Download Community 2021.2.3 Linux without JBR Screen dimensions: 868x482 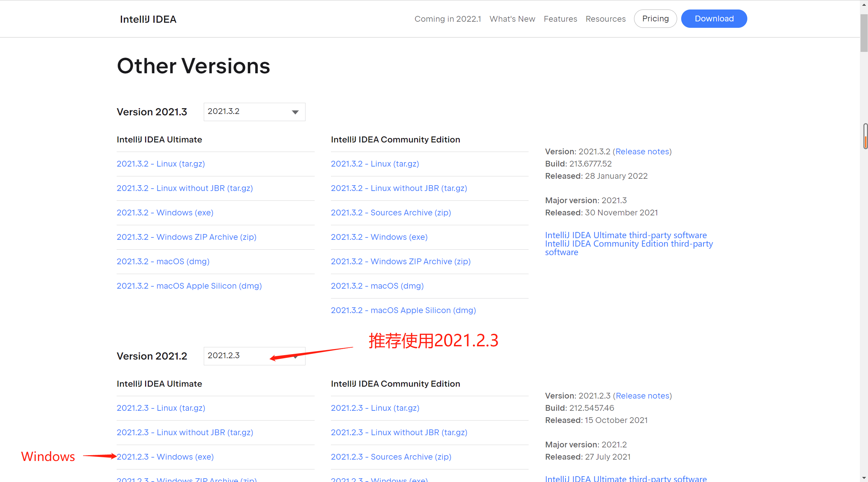[x=399, y=432]
